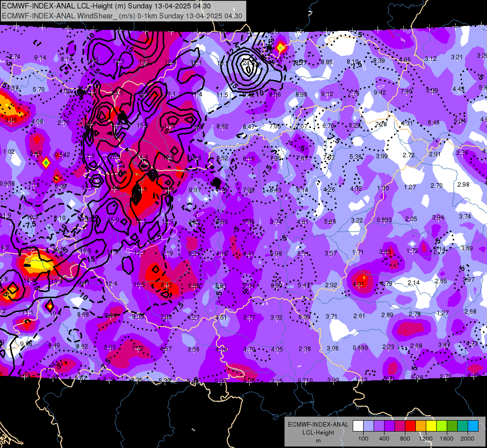This screenshot has width=487, height=448.
Task: Click the '2000' label under the legend
Action: point(468,439)
